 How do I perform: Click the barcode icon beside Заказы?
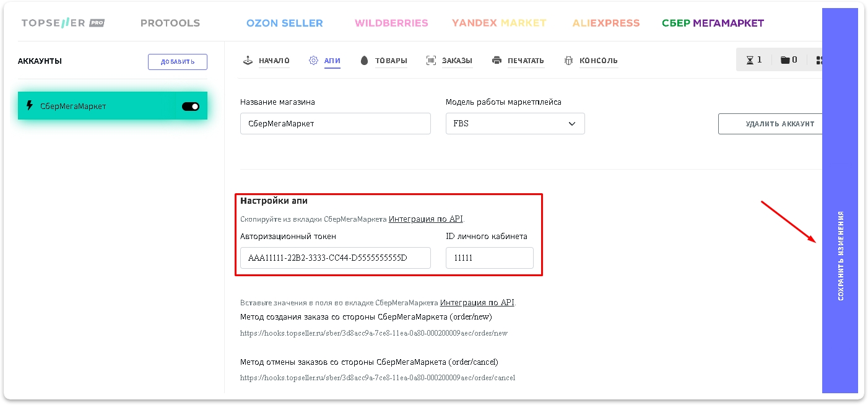(431, 61)
